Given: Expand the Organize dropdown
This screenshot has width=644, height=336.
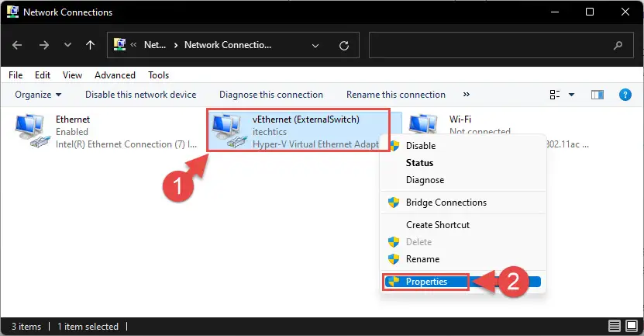Looking at the screenshot, I should 38,95.
